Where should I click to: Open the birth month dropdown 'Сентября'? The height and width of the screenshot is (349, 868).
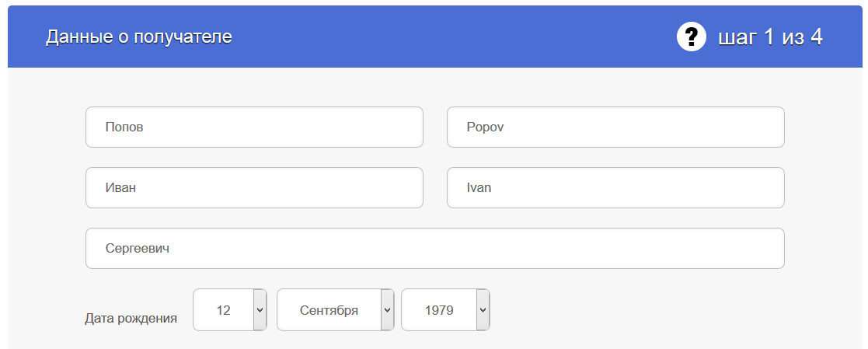click(x=336, y=309)
